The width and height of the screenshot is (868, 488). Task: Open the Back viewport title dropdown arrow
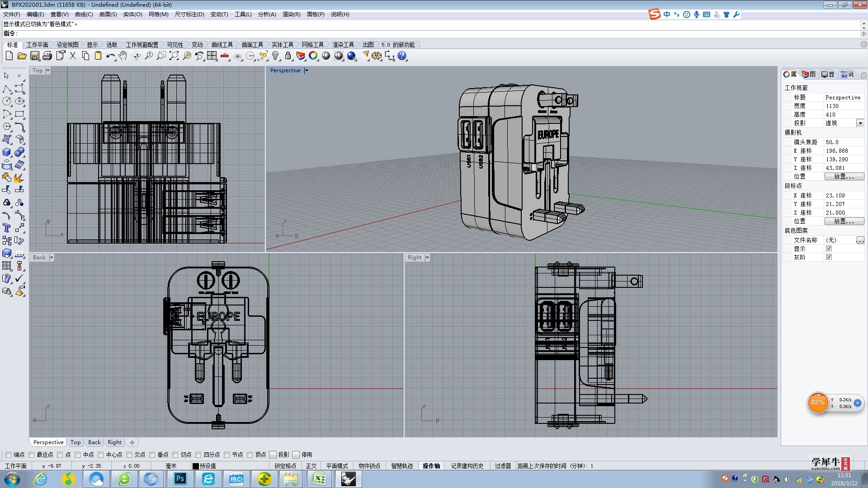(x=52, y=258)
